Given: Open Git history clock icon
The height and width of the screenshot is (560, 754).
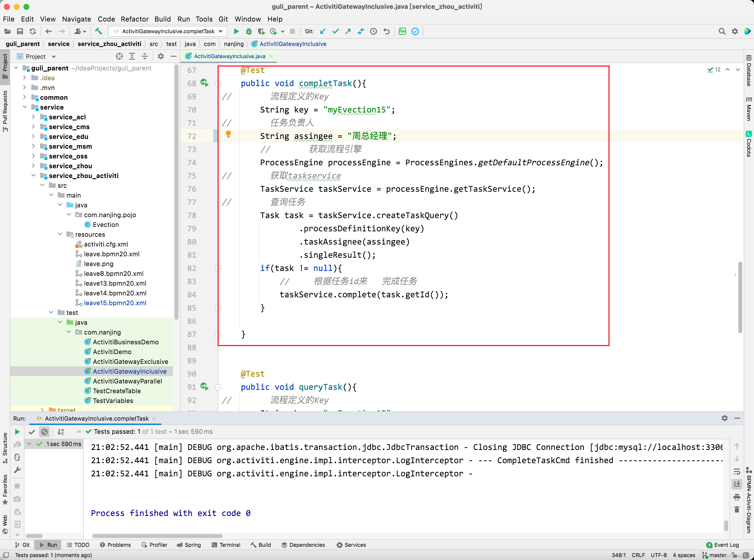Looking at the screenshot, I should click(373, 32).
